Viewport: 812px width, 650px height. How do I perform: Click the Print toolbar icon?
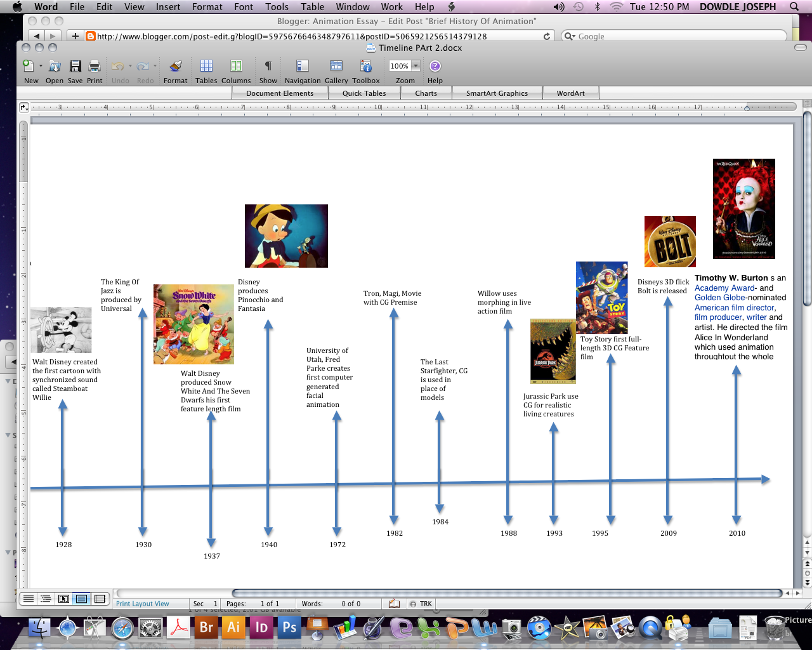tap(95, 65)
